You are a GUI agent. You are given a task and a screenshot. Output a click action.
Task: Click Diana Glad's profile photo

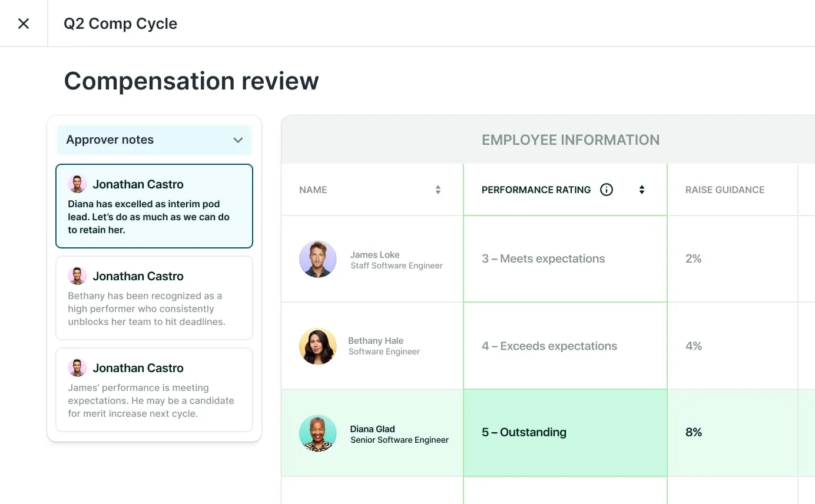(x=317, y=433)
